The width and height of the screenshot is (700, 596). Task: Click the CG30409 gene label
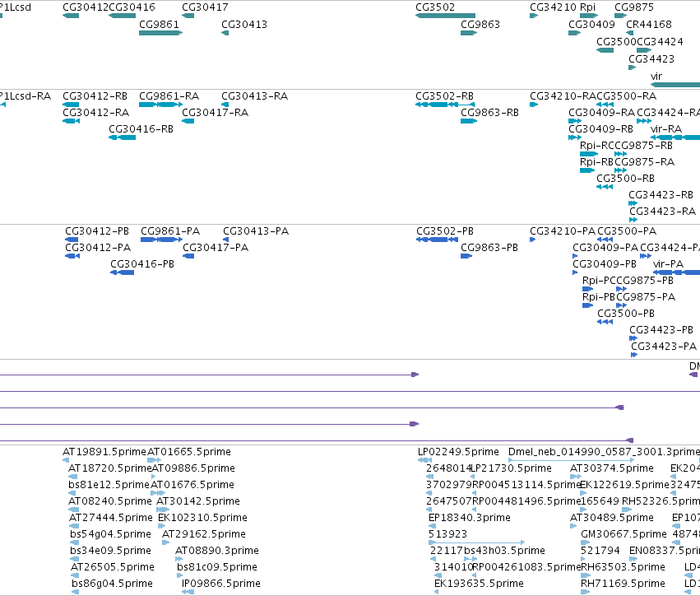point(591,25)
